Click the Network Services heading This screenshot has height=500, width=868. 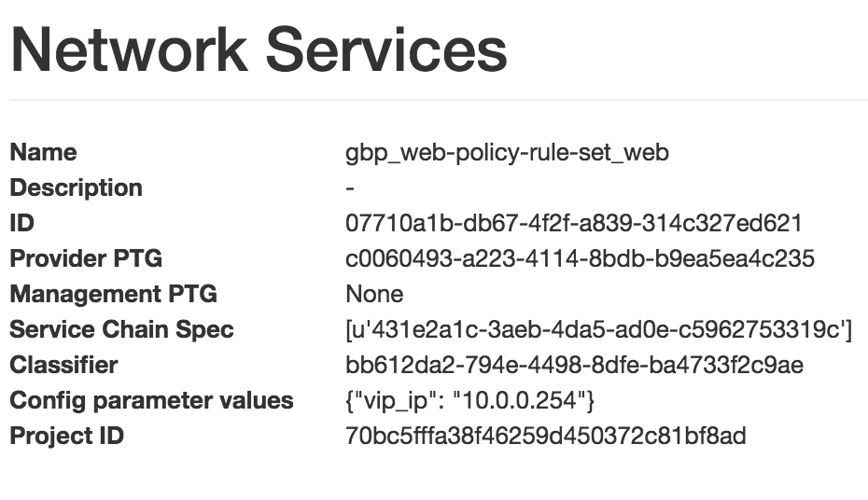coord(259,49)
